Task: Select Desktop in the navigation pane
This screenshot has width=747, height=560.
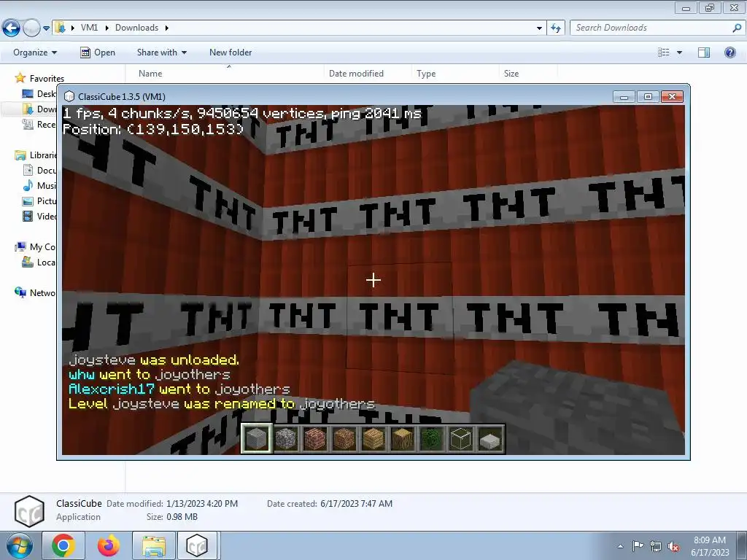Action: [x=39, y=94]
